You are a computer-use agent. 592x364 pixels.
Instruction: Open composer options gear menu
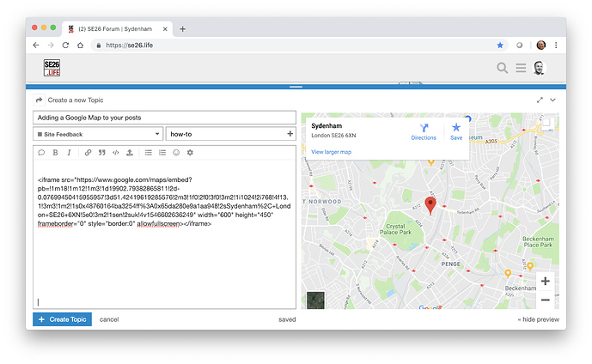tap(190, 152)
